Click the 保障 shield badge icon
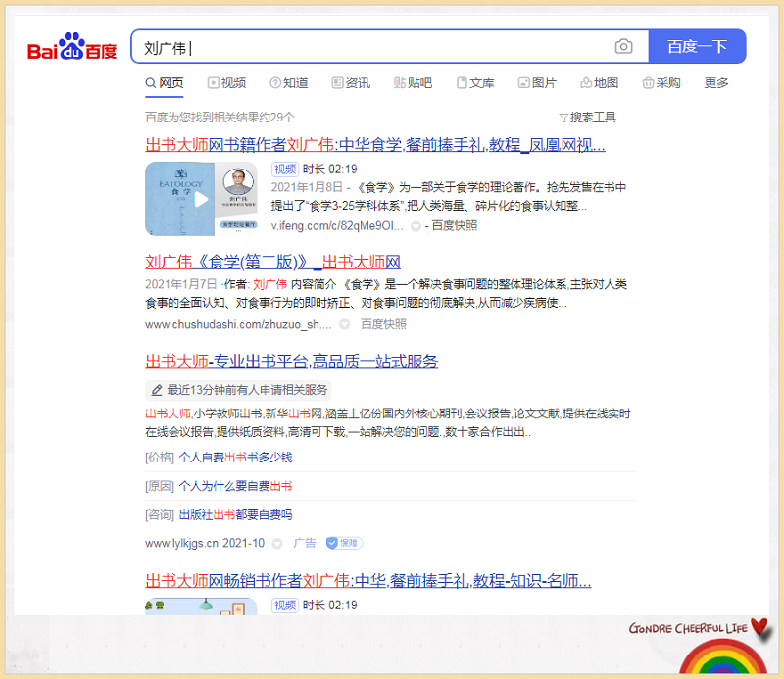This screenshot has height=679, width=784. tap(344, 543)
